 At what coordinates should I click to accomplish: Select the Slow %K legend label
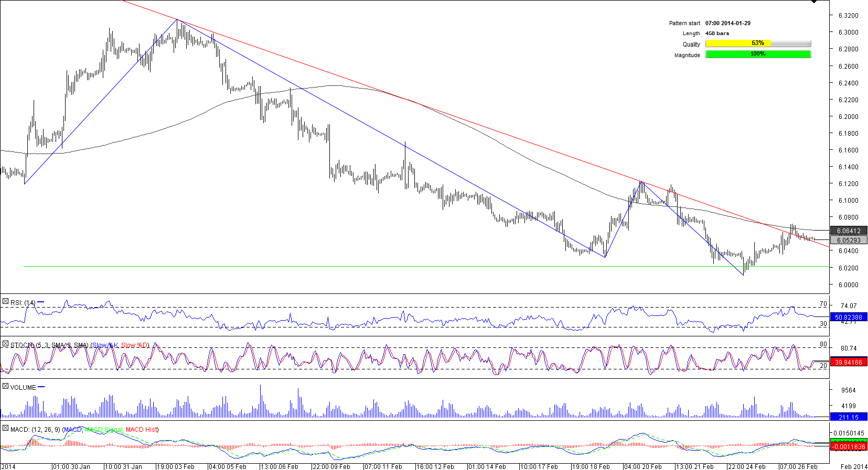pos(105,345)
